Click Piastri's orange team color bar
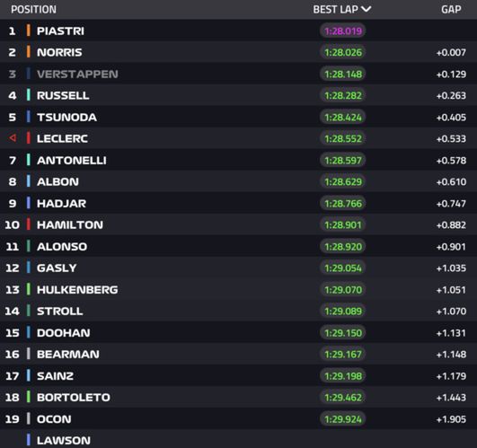Viewport: 477px width, 448px height. click(x=28, y=31)
